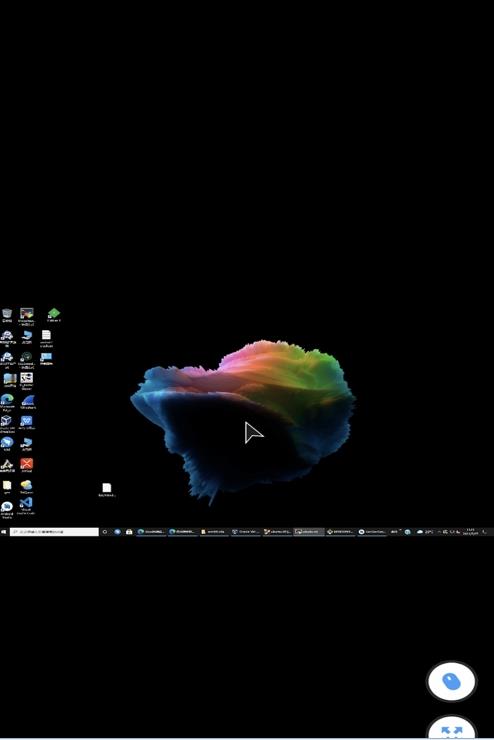Screen dimensions: 494x740
Task: Switch to first Edge window in taskbar
Action: pyautogui.click(x=151, y=531)
